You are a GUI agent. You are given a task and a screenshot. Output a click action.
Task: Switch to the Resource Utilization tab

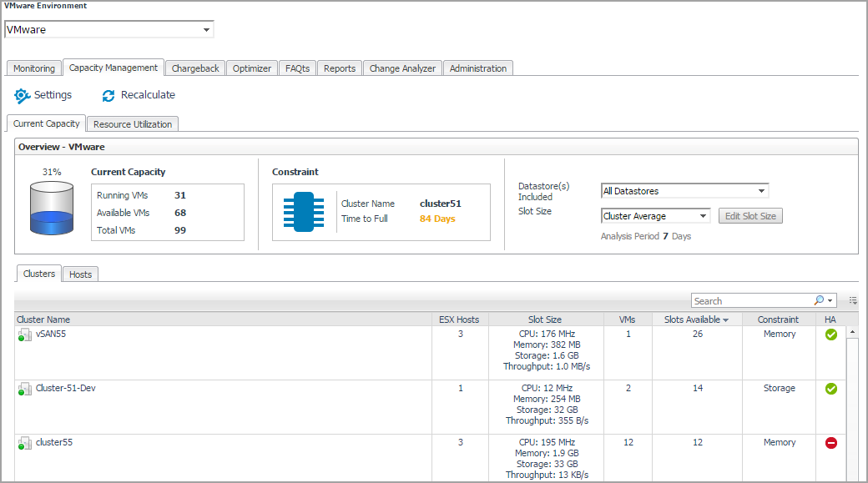coord(133,124)
